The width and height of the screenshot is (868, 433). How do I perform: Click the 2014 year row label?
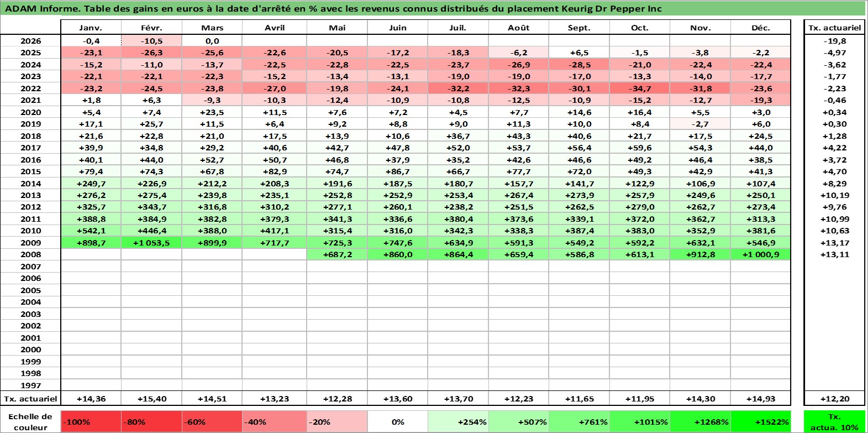point(30,184)
